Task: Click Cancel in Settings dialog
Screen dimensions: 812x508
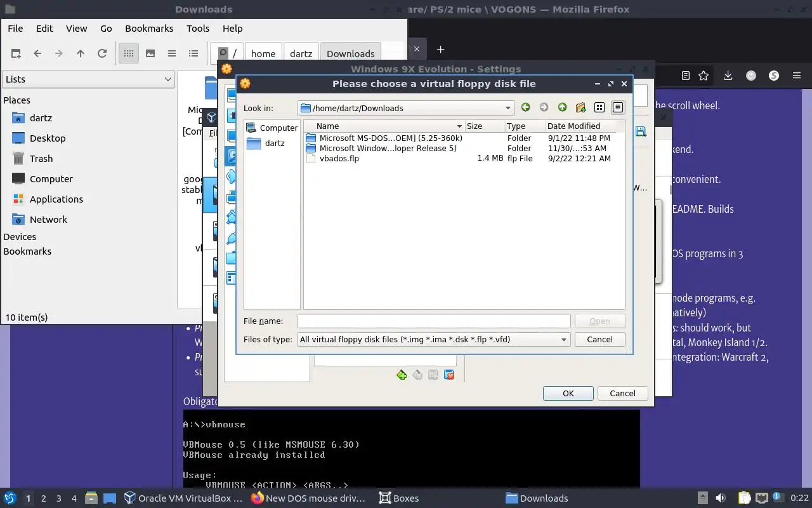Action: pyautogui.click(x=622, y=394)
